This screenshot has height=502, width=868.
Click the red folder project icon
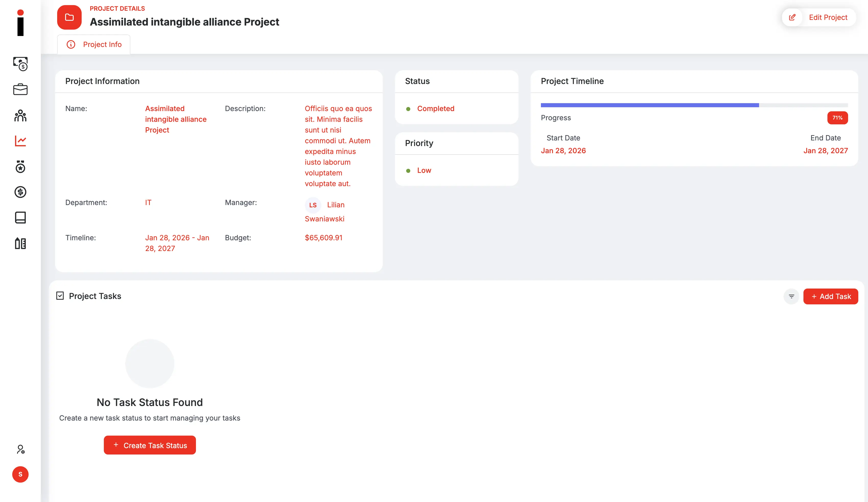[x=69, y=17]
